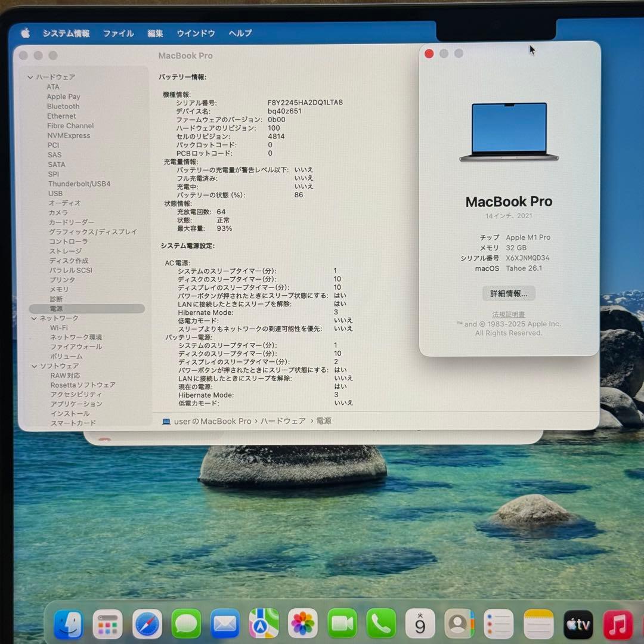Open Apple TV from the Dock
644x644 pixels.
(x=578, y=624)
